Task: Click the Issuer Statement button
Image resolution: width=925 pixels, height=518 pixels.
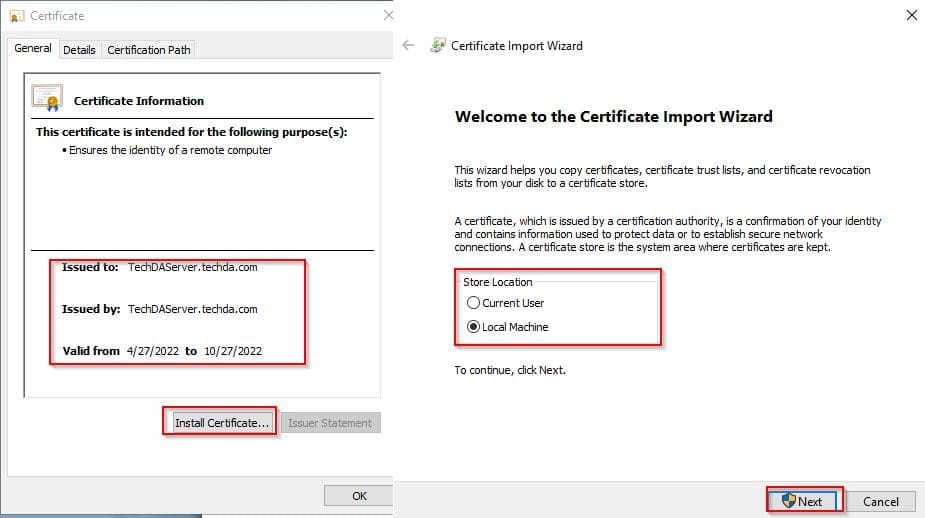Action: 330,423
